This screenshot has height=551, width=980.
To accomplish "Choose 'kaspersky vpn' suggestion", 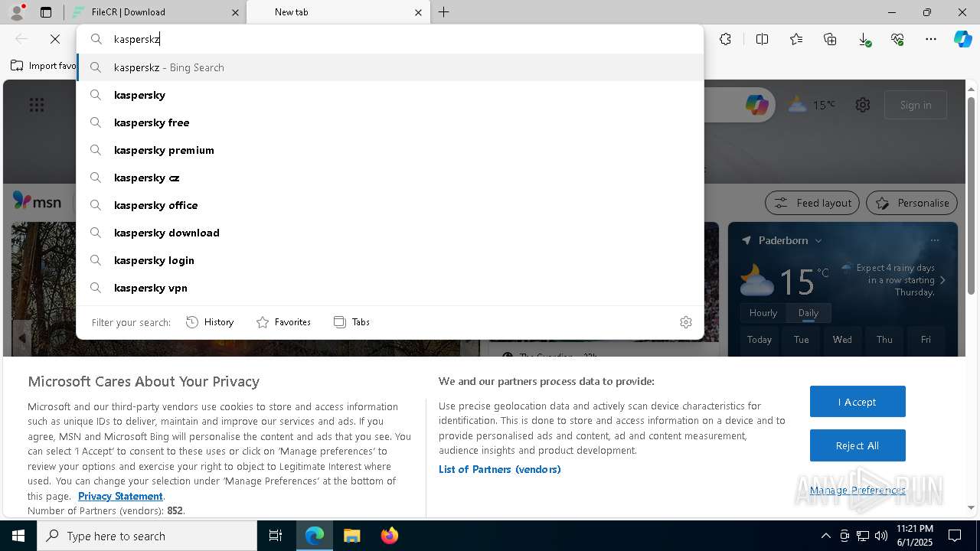I will [390, 288].
